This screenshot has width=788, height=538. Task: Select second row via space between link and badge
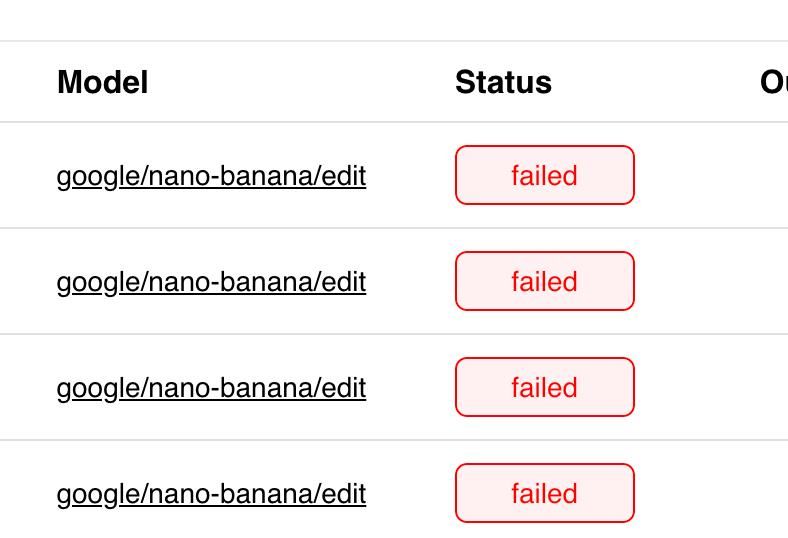point(410,282)
